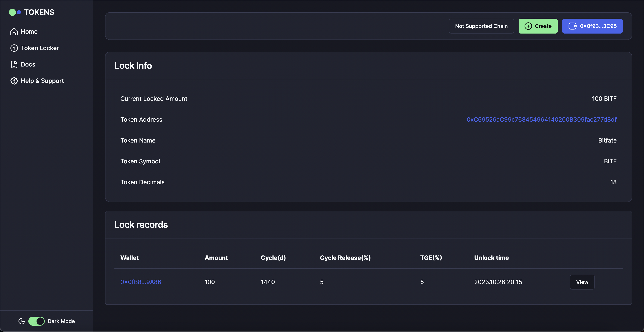Open the Not Supported Chain network selector

click(481, 26)
